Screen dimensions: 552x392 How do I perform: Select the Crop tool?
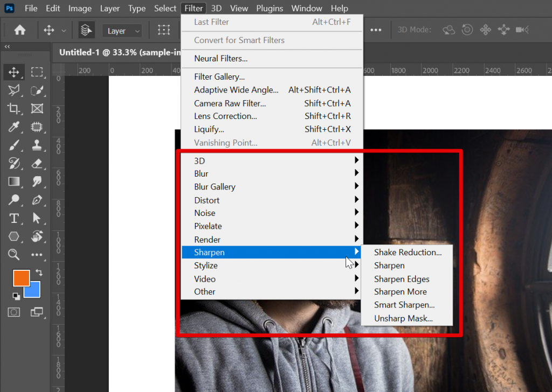pyautogui.click(x=15, y=109)
